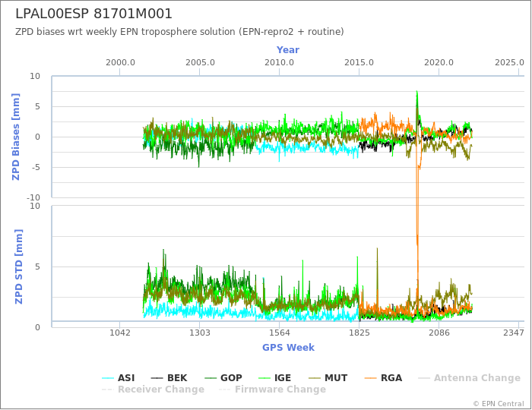The image size is (532, 410).
Task: Click the 2000.0 year tick label
Action: (120, 63)
